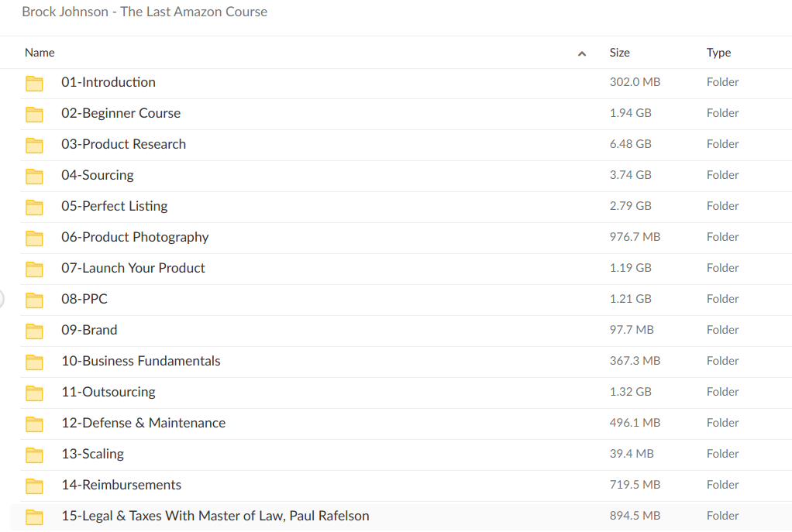Select the Type column header
792x532 pixels.
click(718, 52)
